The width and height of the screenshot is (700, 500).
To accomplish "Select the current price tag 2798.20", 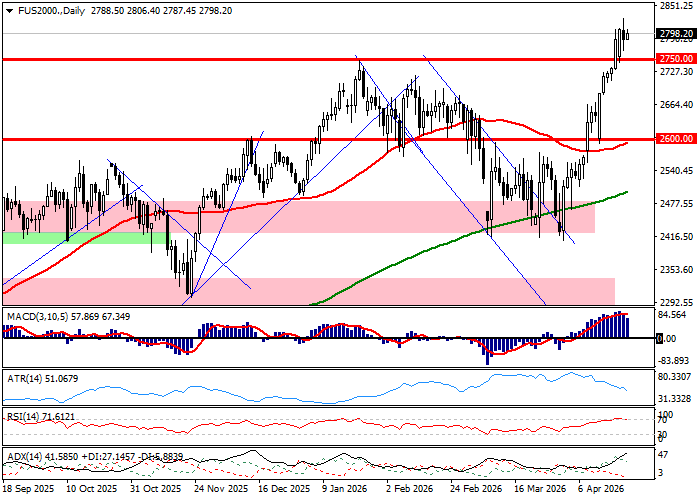I will (x=676, y=33).
